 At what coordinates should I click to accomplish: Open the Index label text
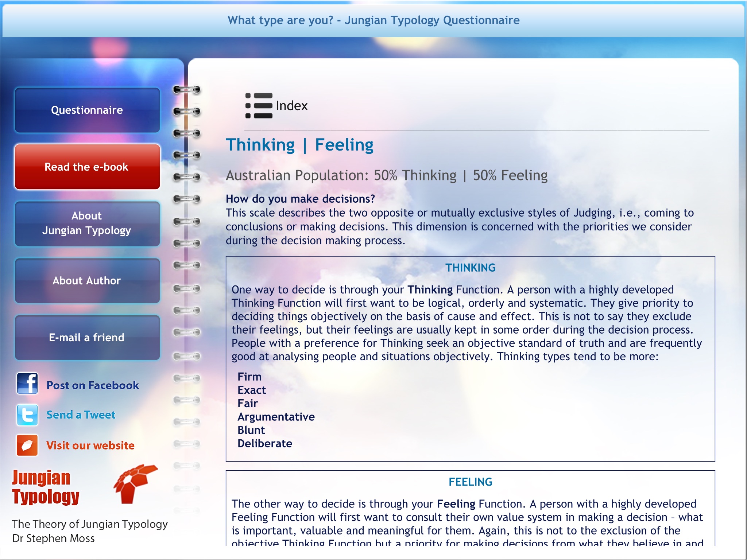[x=291, y=106]
